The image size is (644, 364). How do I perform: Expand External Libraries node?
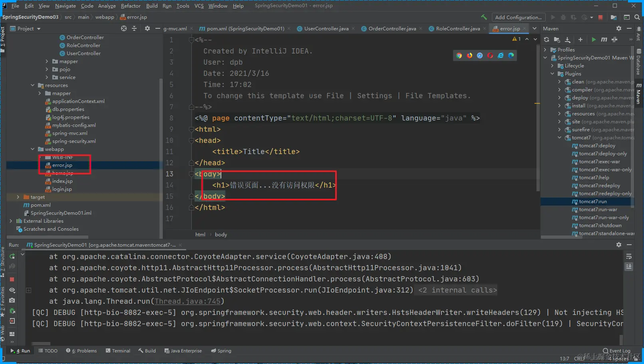(x=11, y=221)
